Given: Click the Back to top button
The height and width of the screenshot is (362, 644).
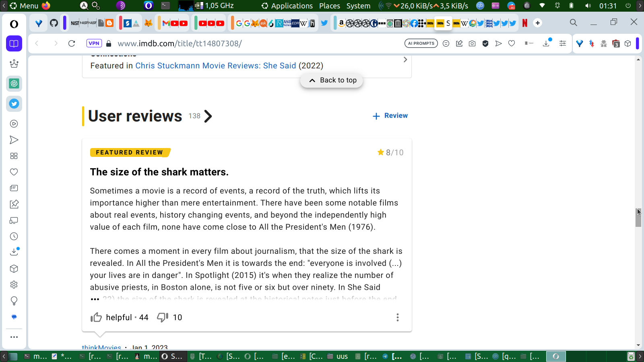Looking at the screenshot, I should [x=332, y=80].
